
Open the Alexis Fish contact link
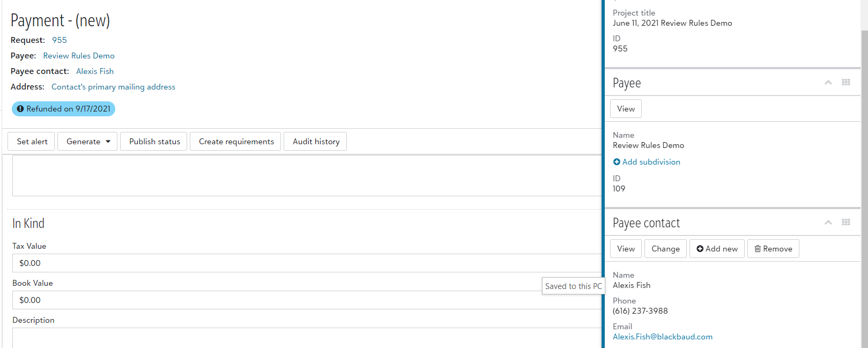(95, 71)
